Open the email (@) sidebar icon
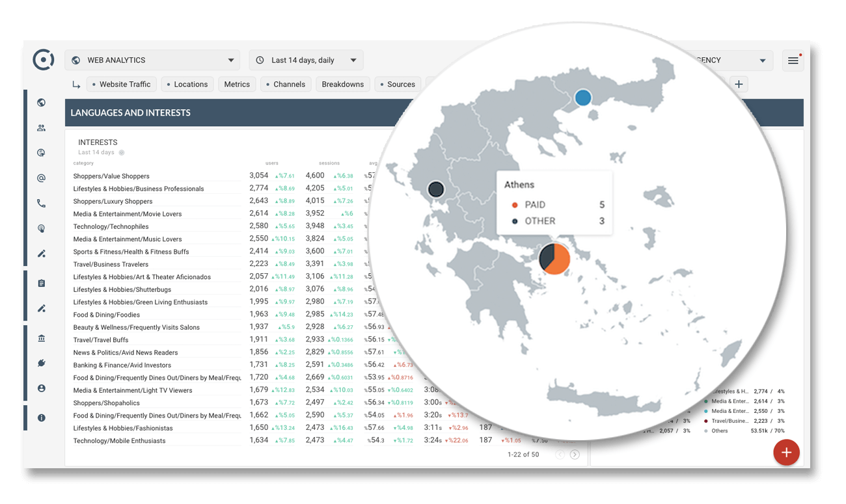Viewport: 846px width, 504px height. (42, 178)
